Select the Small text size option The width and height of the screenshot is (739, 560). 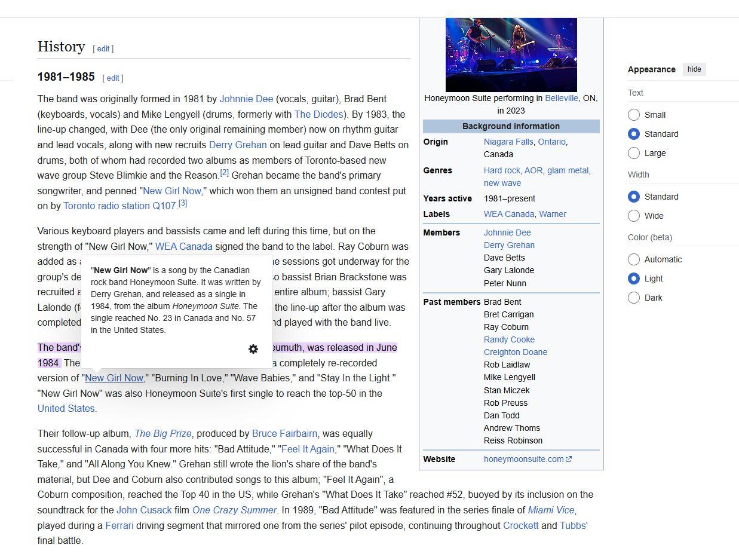pos(634,115)
